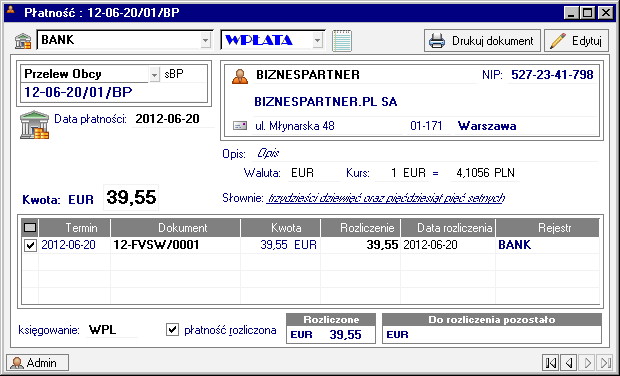The width and height of the screenshot is (620, 376).
Task: Go to the first record navigation arrow
Action: click(x=551, y=363)
